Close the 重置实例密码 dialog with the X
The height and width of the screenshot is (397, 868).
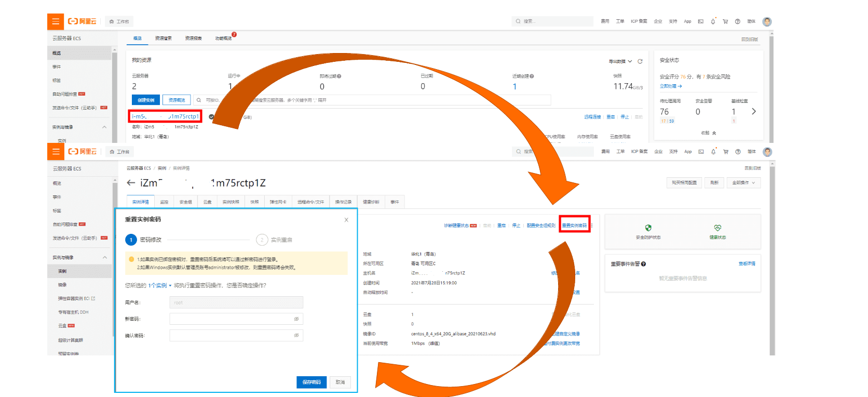346,220
